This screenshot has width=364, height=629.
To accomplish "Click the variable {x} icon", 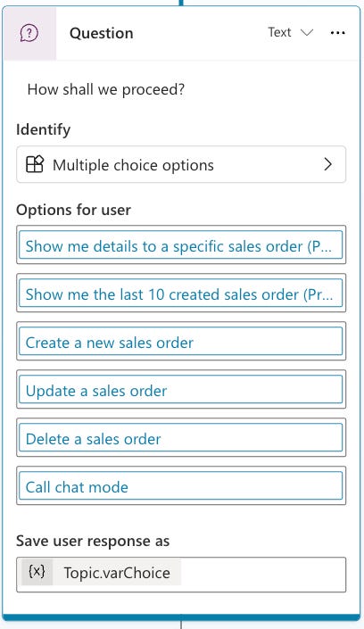I will (37, 572).
